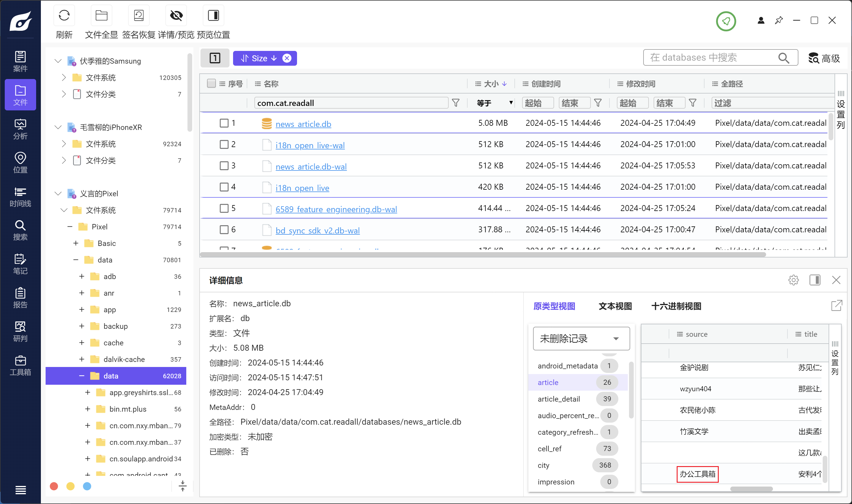Click the 文件全显 folder icon
Viewport: 852px width, 504px height.
101,15
